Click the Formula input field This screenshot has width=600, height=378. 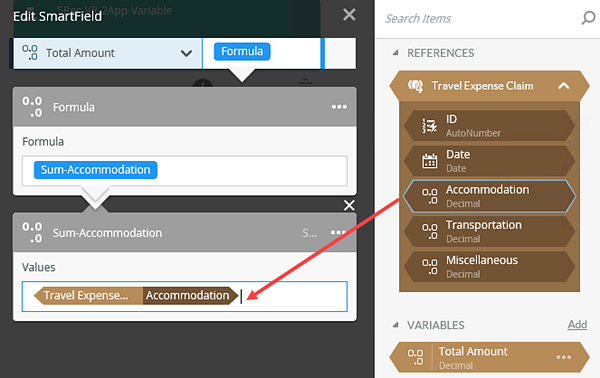184,171
